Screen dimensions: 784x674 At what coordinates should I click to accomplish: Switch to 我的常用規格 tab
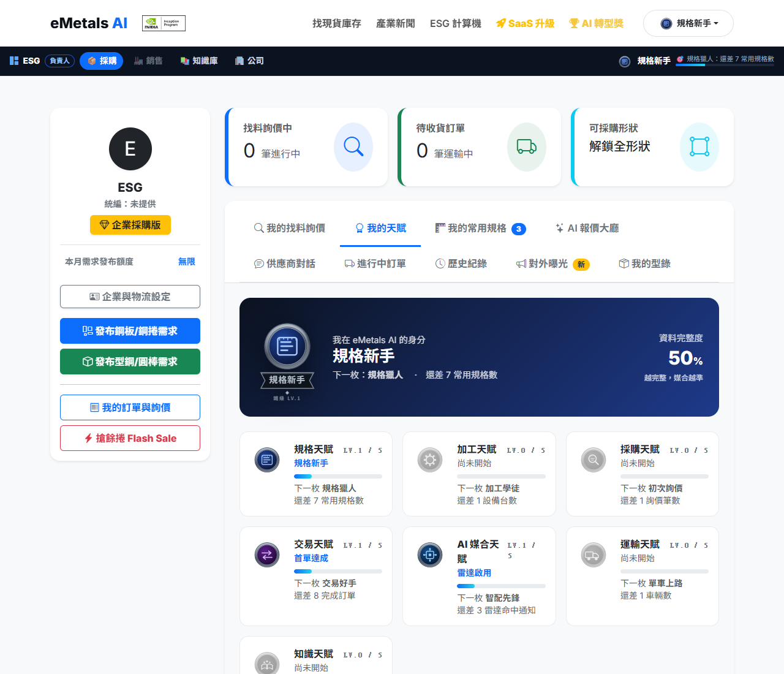[x=480, y=228]
